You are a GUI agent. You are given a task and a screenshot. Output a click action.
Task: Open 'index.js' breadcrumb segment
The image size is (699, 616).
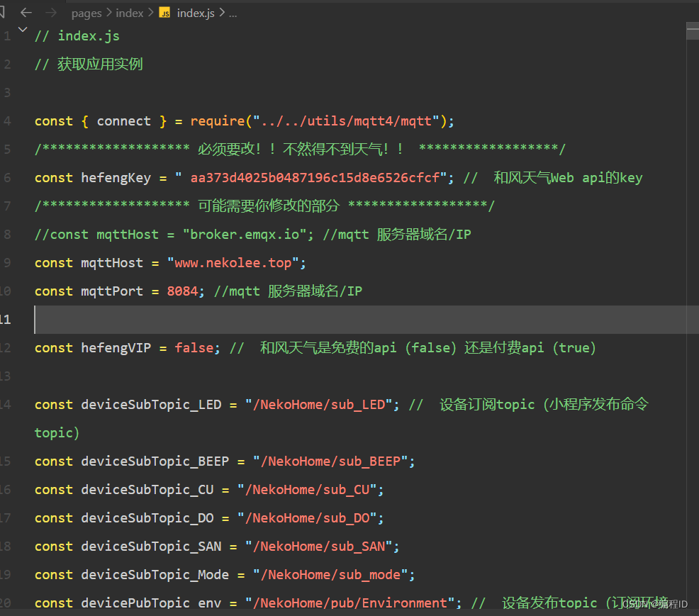point(196,13)
